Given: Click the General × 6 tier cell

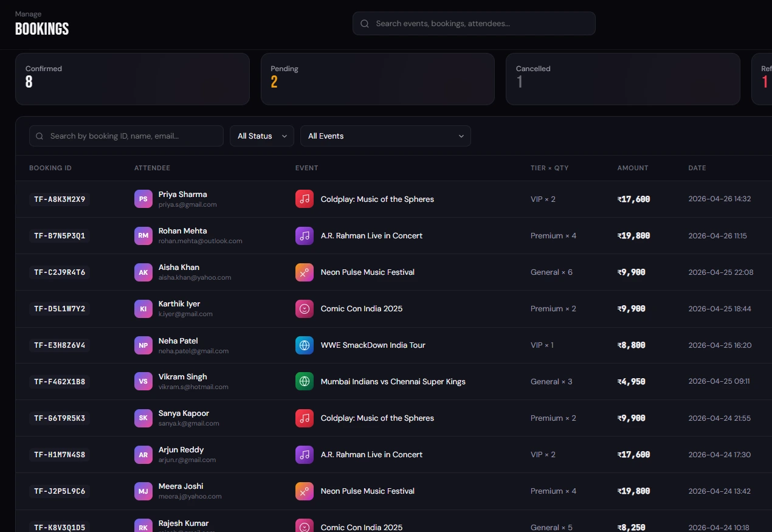Looking at the screenshot, I should tap(551, 272).
